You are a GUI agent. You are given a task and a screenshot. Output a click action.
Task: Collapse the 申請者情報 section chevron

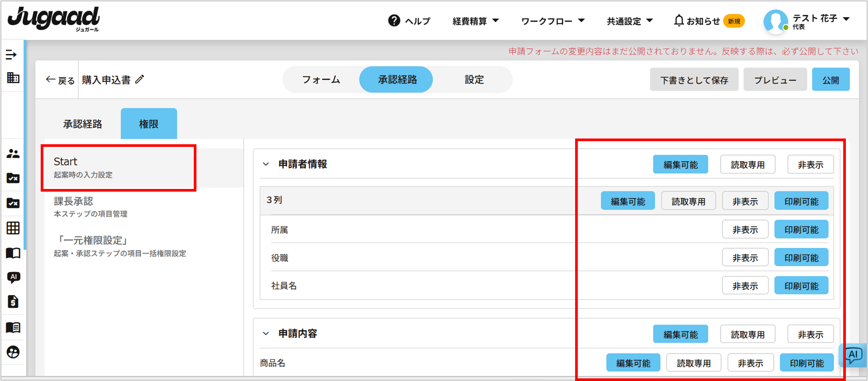pos(266,164)
